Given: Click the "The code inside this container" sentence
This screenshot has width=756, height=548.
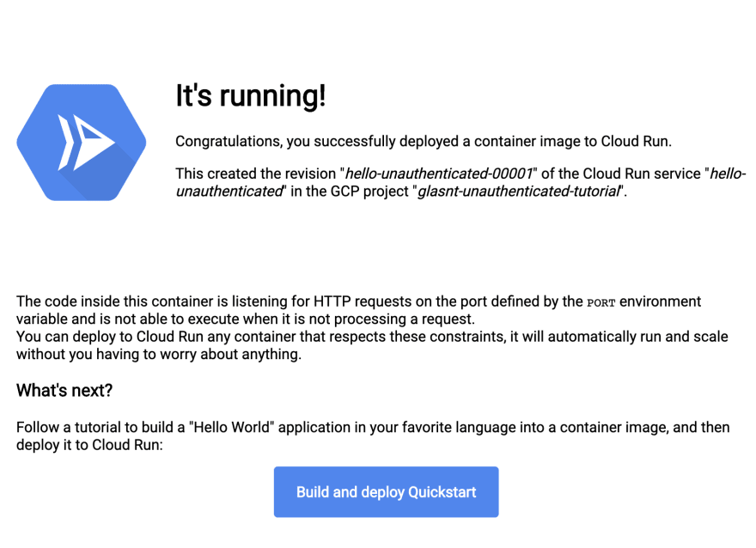Looking at the screenshot, I should [x=358, y=310].
